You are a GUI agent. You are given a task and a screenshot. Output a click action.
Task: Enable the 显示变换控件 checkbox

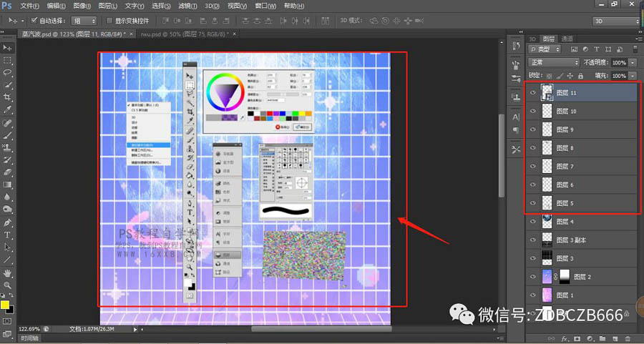[109, 21]
